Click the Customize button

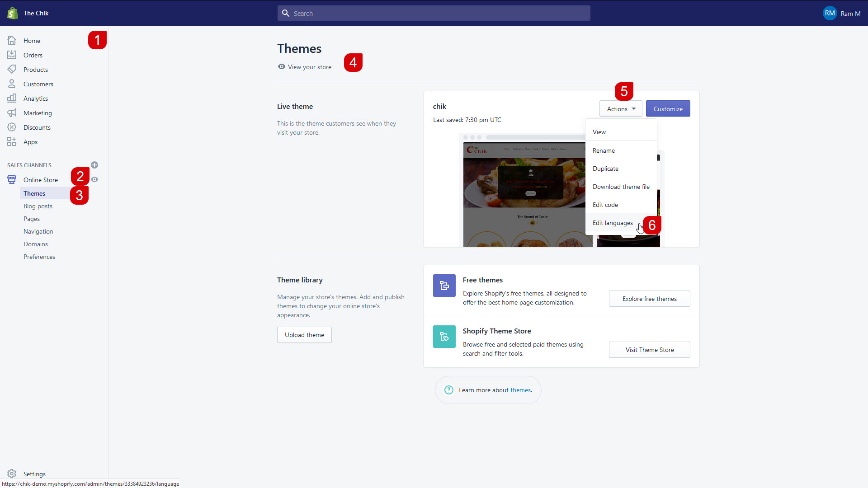pos(668,108)
